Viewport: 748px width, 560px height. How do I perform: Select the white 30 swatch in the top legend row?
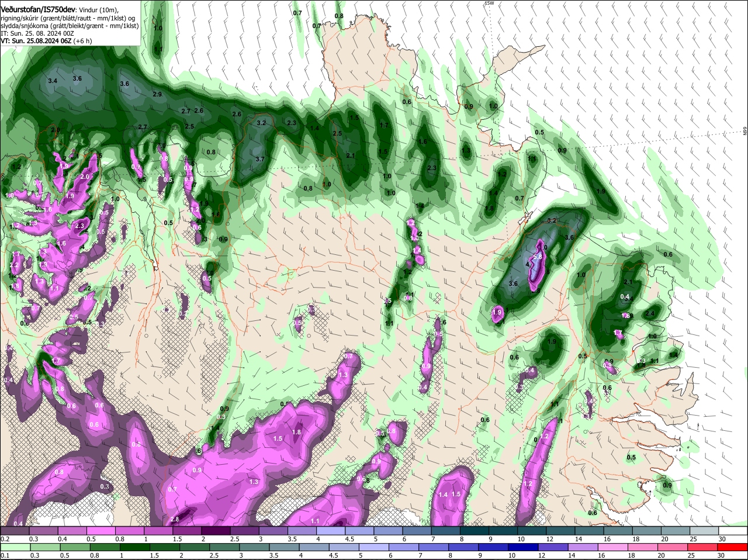coord(733,531)
